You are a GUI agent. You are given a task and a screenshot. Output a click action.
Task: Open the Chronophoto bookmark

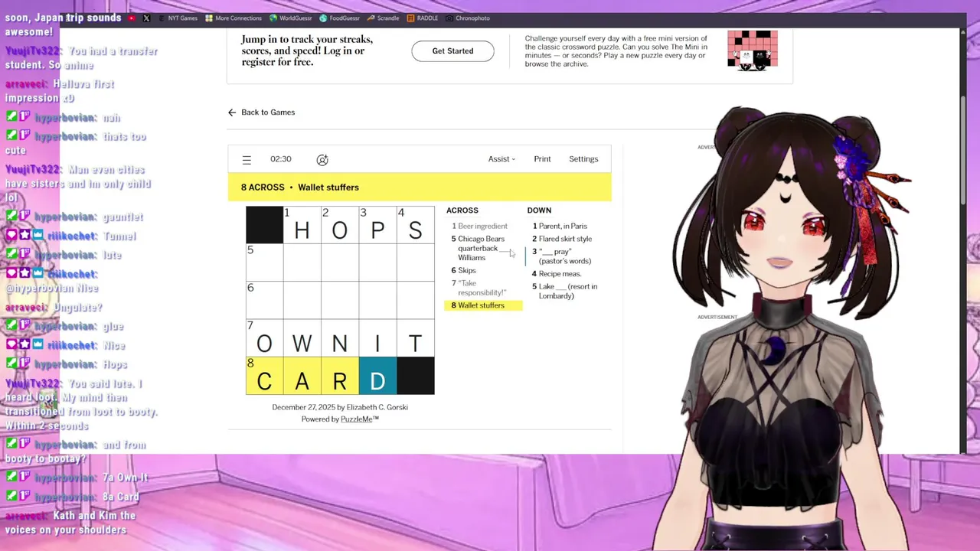pyautogui.click(x=467, y=18)
